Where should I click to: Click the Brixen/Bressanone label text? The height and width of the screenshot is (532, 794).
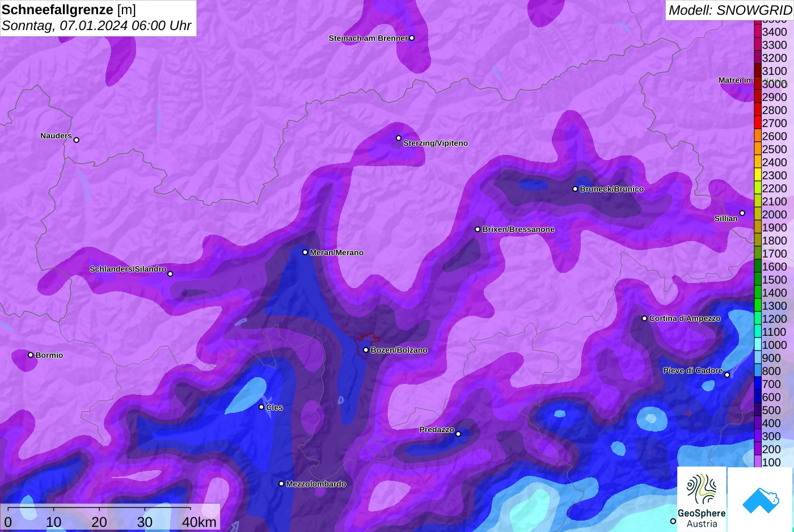click(518, 229)
